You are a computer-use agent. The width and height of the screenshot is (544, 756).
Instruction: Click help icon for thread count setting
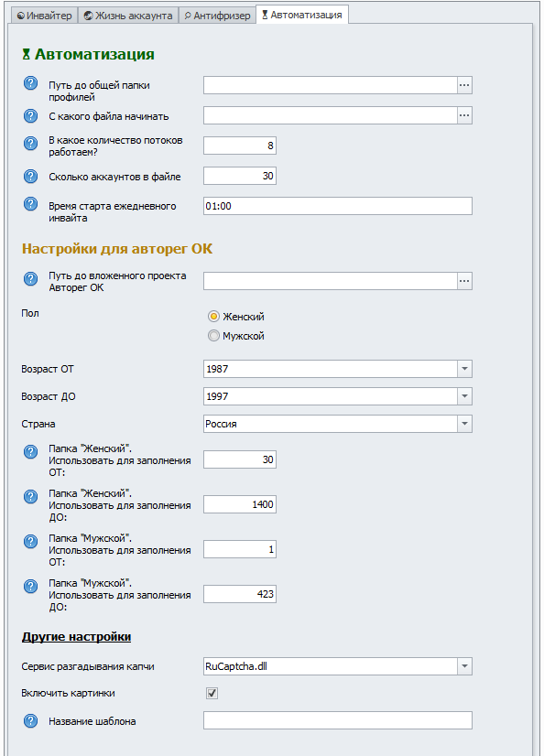[x=30, y=143]
